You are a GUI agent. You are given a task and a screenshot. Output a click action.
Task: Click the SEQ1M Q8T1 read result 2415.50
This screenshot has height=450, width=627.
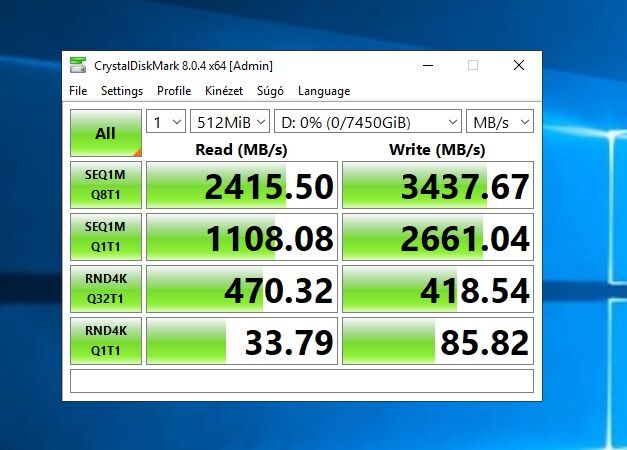pyautogui.click(x=242, y=185)
